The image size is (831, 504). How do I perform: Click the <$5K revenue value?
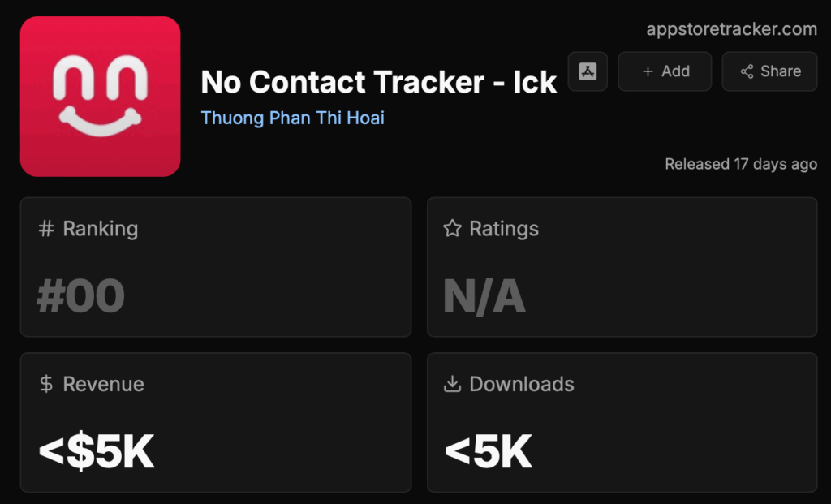coord(97,452)
